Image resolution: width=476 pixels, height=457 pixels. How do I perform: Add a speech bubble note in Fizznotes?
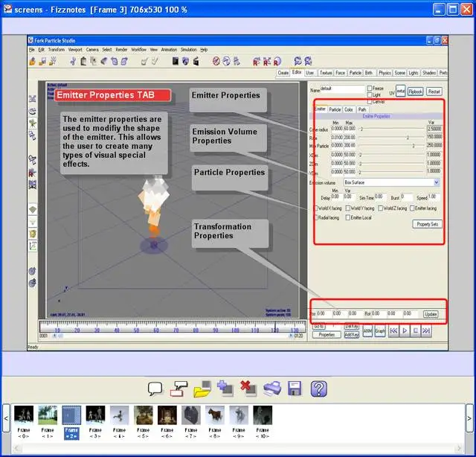pos(155,389)
